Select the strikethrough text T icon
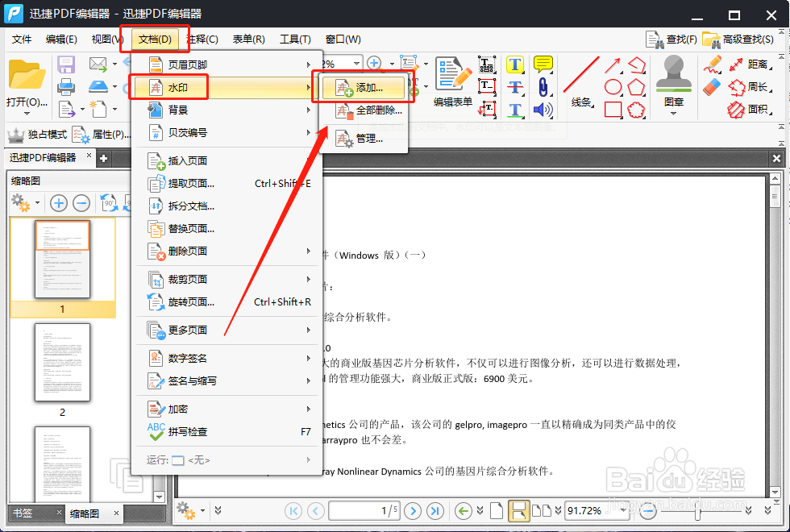Screen dimensions: 790x532 (515, 87)
